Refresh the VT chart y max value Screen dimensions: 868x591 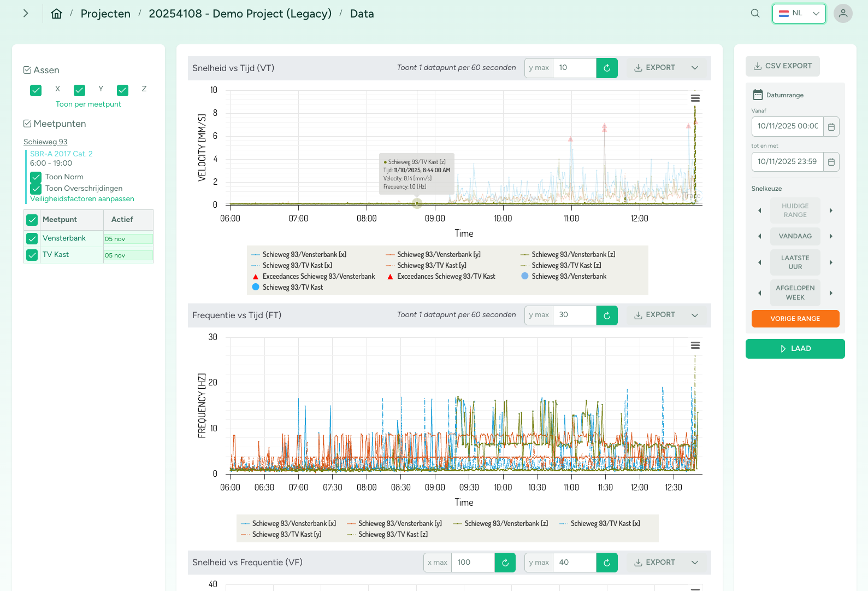(607, 68)
